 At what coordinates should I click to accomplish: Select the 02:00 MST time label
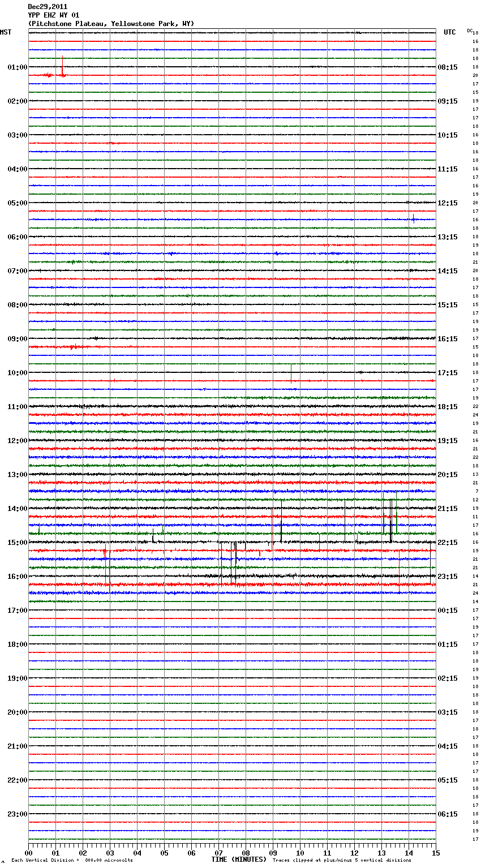pyautogui.click(x=18, y=101)
